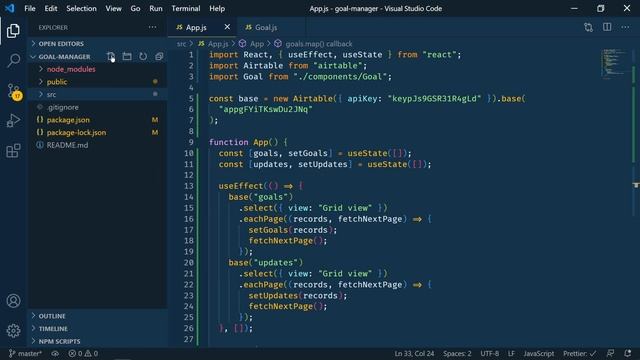The height and width of the screenshot is (360, 640).
Task: Click New File icon in GOAL-MANAGER header
Action: coord(111,56)
